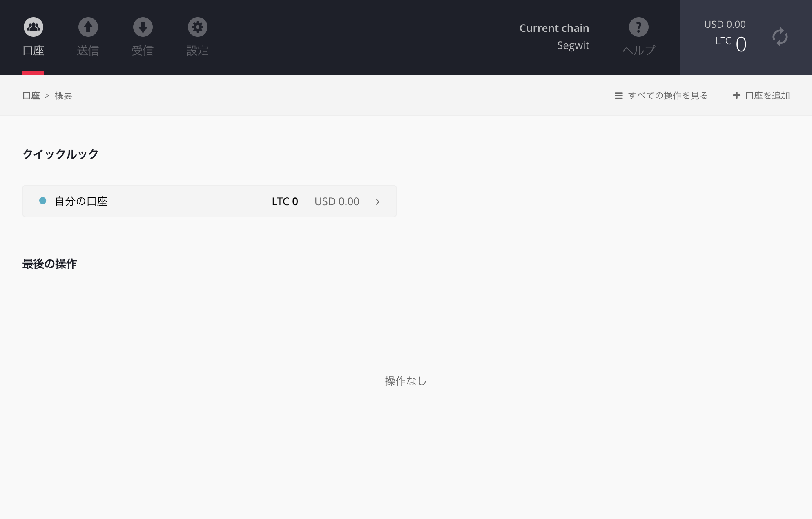Screen dimensions: 812x519
Task: Click the ヘルプ text label
Action: click(639, 50)
